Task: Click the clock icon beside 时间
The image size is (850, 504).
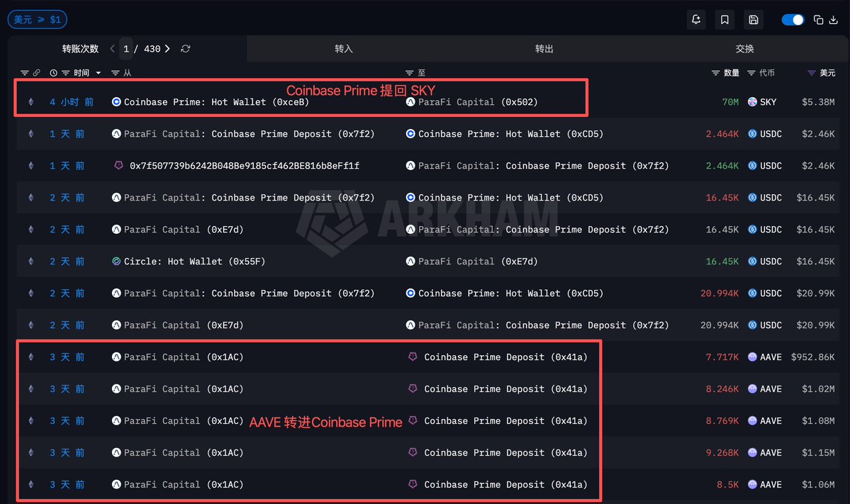Action: coord(53,72)
